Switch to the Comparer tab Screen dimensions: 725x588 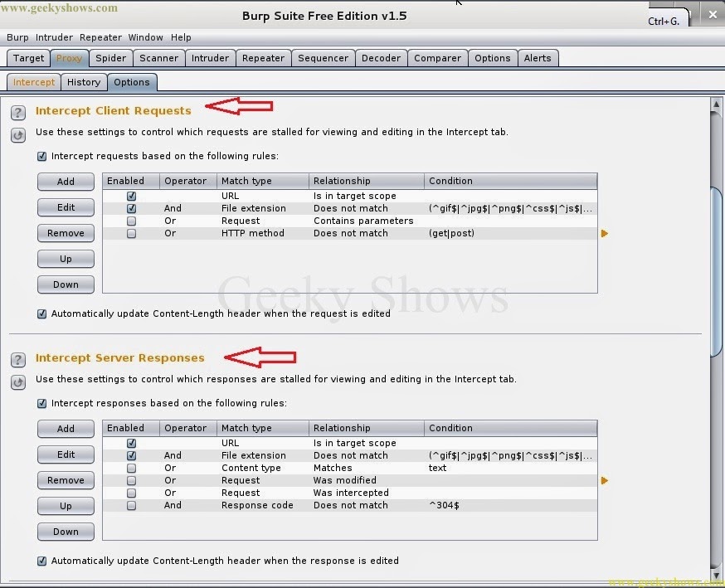pos(438,58)
